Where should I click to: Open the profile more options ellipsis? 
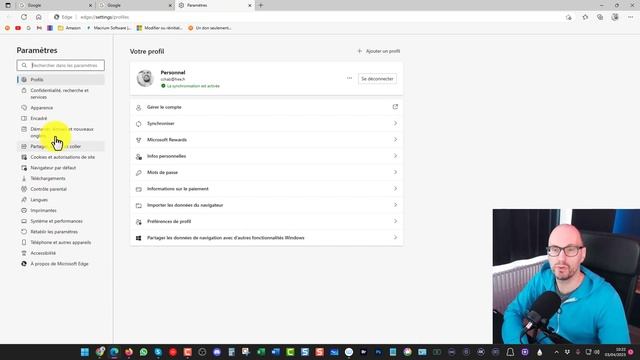coord(349,78)
